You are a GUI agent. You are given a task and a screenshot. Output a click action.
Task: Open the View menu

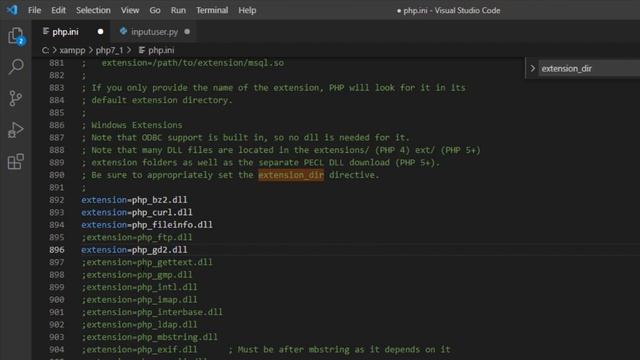pyautogui.click(x=130, y=10)
